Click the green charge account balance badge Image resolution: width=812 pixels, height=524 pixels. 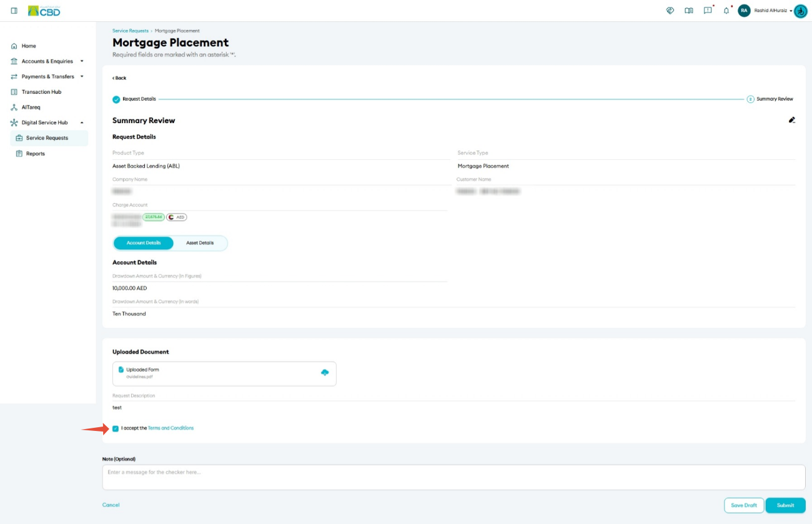(154, 217)
